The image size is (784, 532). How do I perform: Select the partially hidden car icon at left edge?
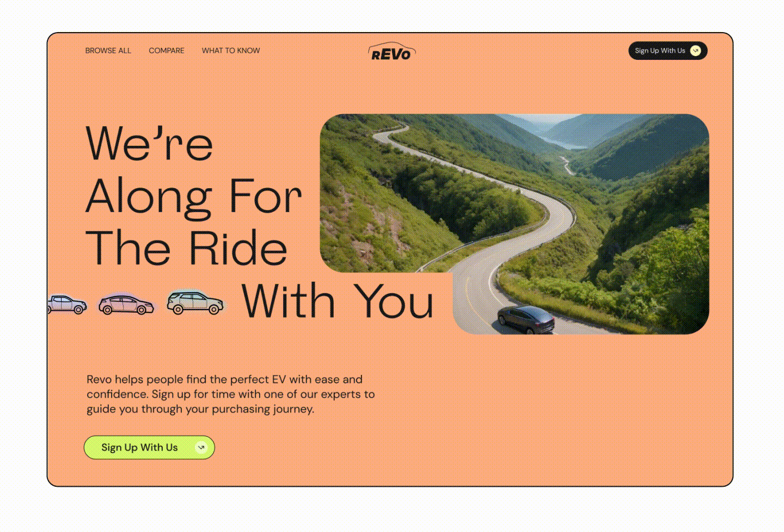[x=67, y=304]
